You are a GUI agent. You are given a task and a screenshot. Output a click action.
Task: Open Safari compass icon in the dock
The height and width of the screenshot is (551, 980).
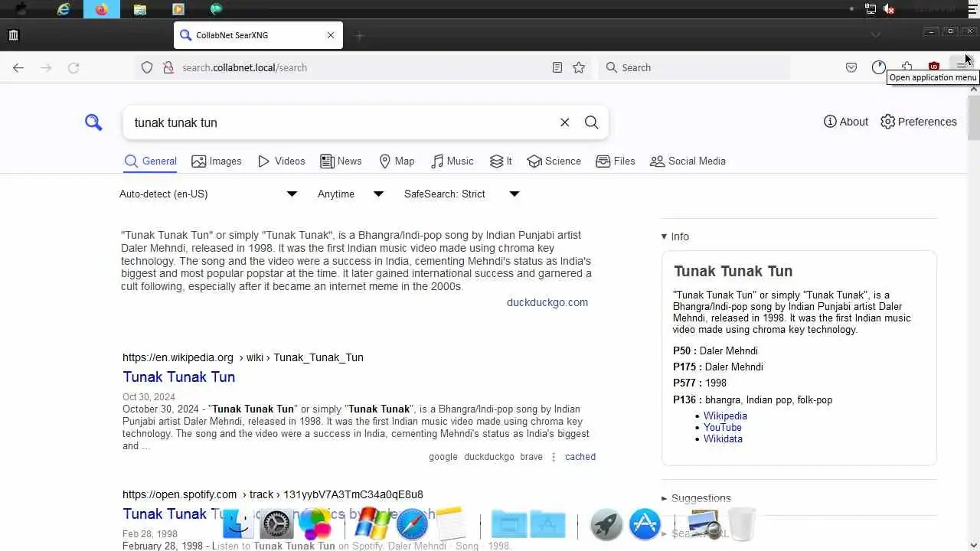[412, 524]
